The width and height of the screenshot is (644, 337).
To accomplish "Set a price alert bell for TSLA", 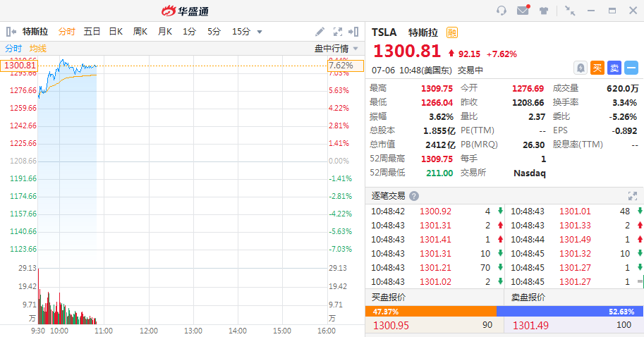I will [581, 68].
